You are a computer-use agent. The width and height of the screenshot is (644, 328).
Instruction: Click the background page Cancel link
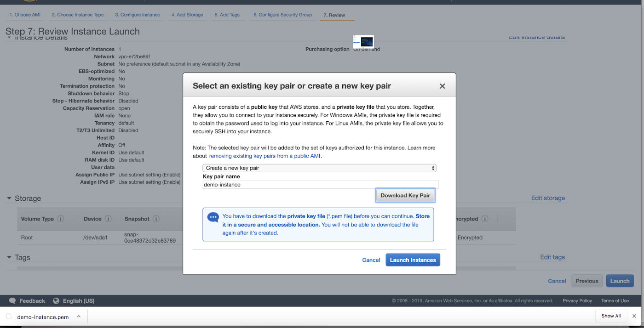point(557,281)
